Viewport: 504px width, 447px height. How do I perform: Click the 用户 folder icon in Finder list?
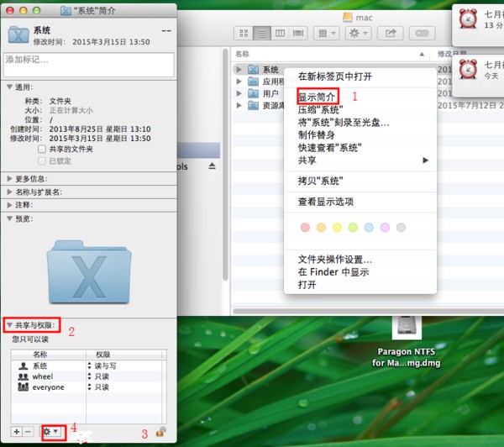pos(254,93)
